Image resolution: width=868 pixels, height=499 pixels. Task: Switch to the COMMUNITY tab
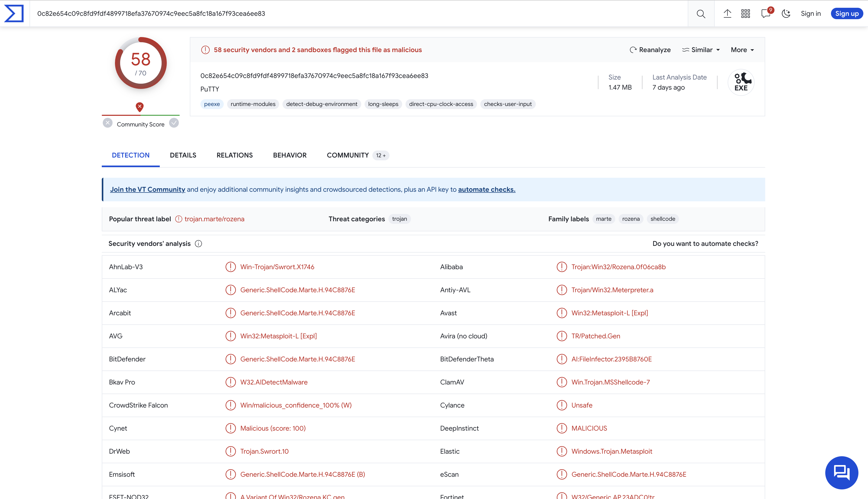pyautogui.click(x=358, y=155)
